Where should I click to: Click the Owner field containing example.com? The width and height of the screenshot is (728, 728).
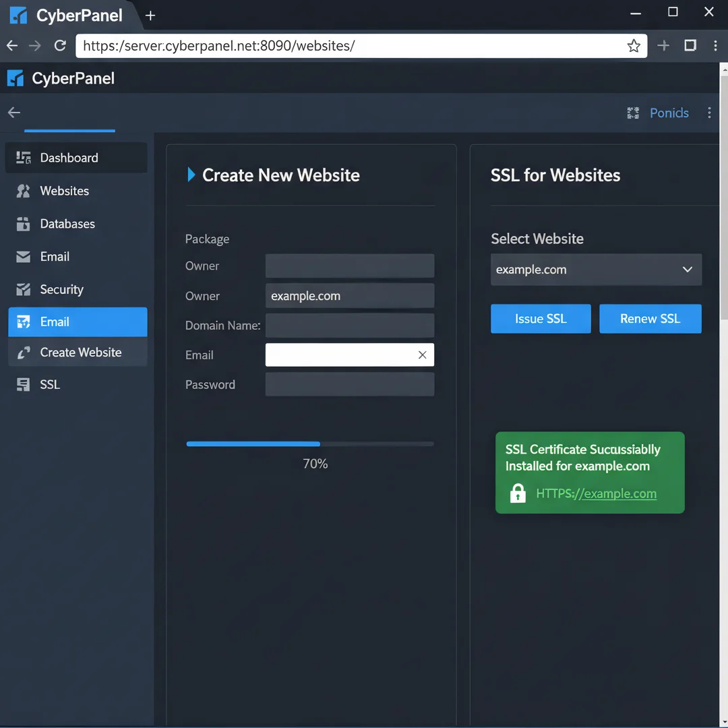point(350,295)
